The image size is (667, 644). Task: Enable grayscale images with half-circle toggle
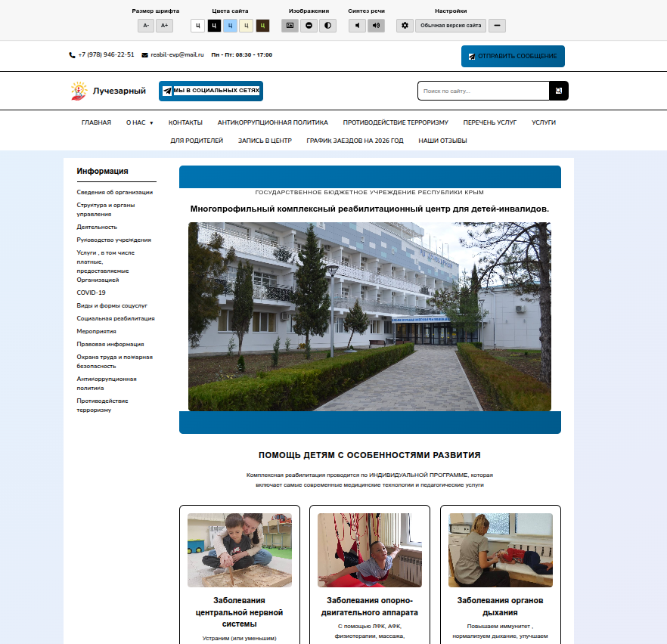click(x=327, y=26)
